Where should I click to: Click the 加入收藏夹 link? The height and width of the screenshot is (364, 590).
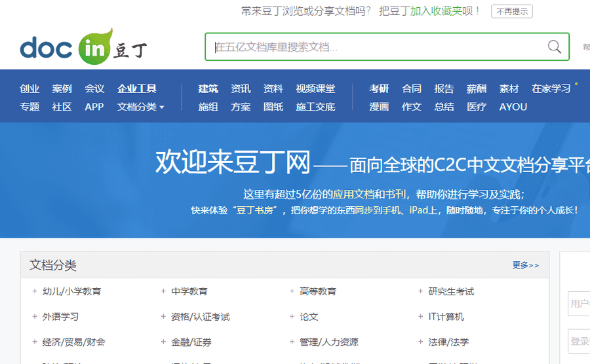click(436, 11)
